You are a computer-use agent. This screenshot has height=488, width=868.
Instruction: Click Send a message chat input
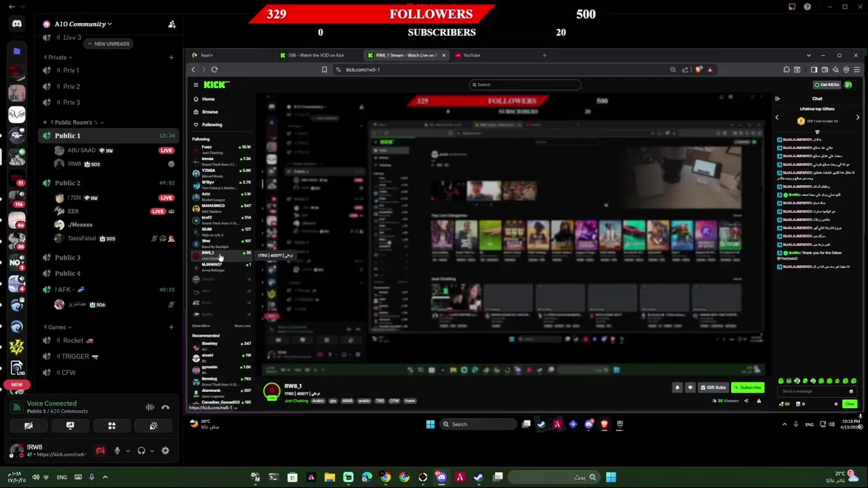tap(814, 391)
